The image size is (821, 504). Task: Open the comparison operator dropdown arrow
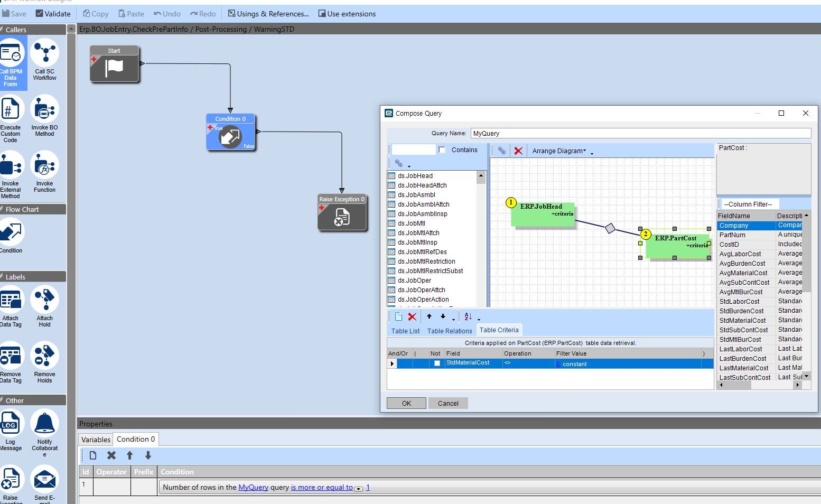pos(358,489)
